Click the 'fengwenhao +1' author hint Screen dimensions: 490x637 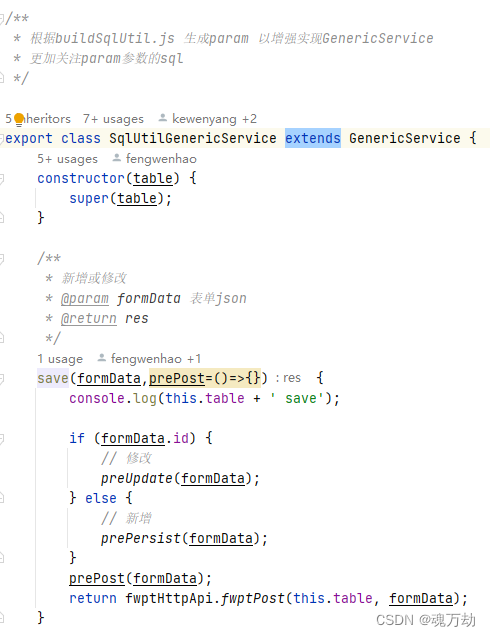(x=156, y=359)
